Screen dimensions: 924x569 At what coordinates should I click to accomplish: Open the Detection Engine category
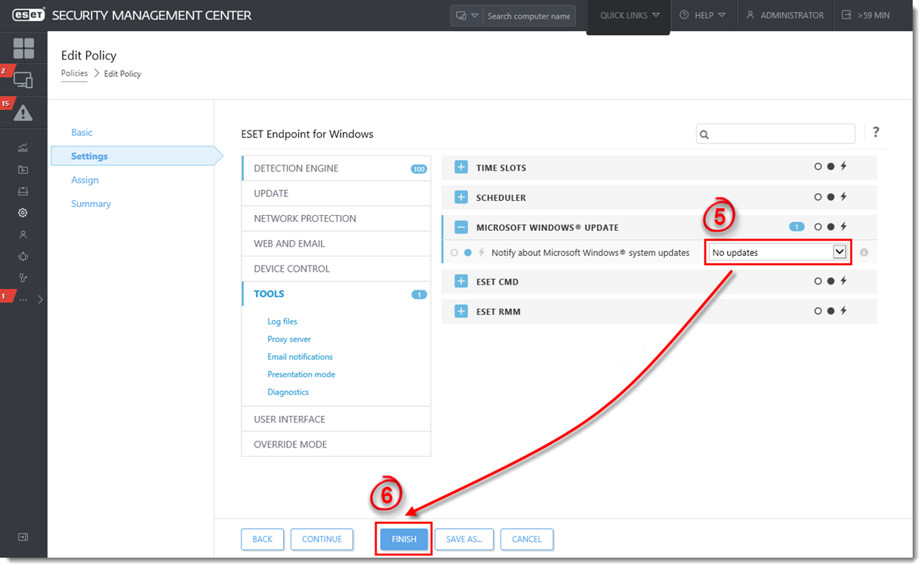point(336,168)
